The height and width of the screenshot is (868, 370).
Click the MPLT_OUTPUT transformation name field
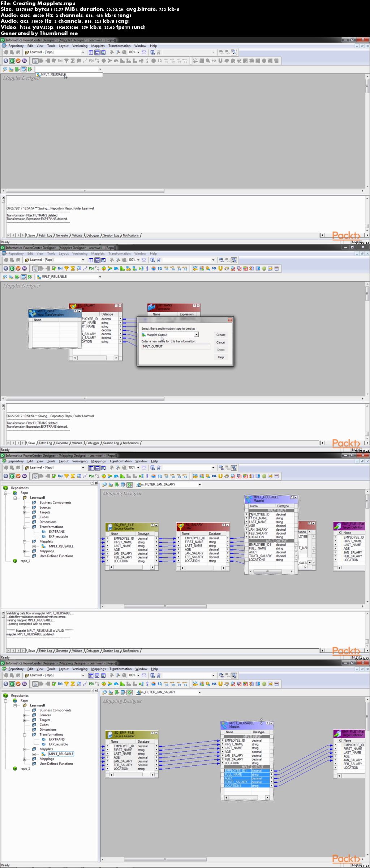pos(176,346)
